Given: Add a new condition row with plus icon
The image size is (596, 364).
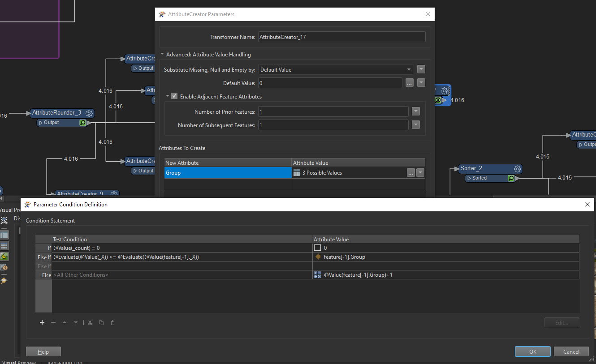Looking at the screenshot, I should pos(42,322).
